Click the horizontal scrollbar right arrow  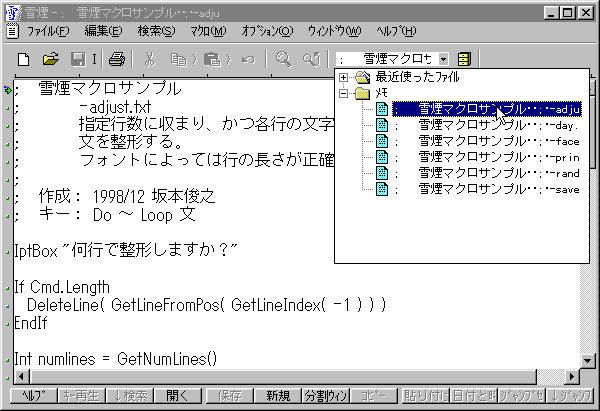(572, 376)
